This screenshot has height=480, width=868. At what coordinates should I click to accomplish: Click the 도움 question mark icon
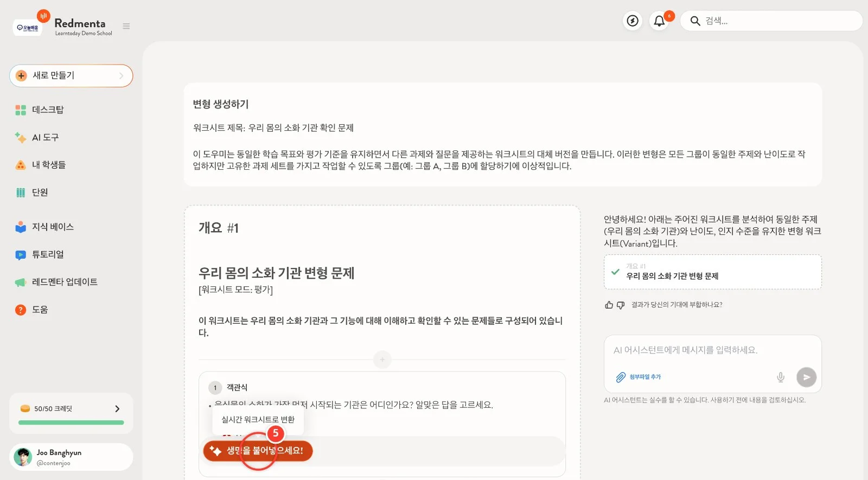21,310
